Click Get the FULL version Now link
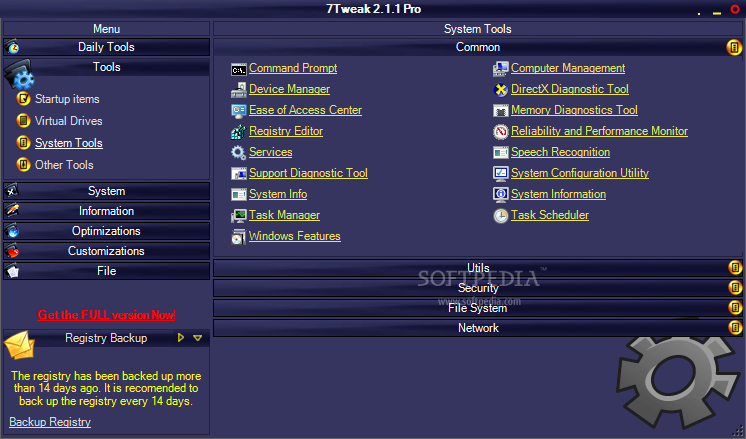The width and height of the screenshot is (746, 439). 107,315
